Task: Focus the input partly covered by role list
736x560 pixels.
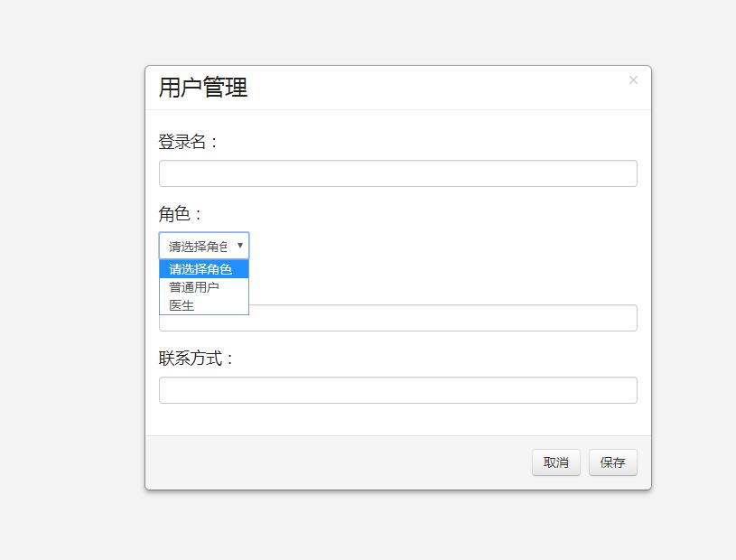Action: (x=442, y=318)
